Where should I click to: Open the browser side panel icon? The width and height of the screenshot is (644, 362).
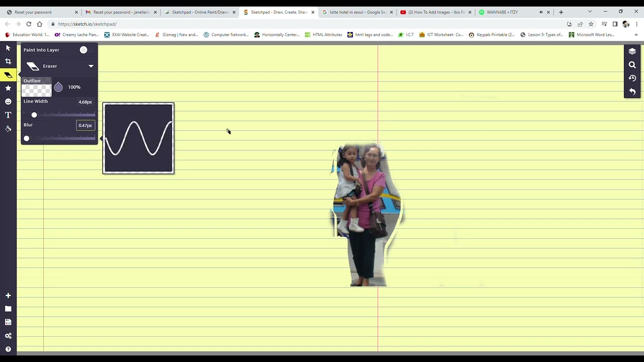(615, 24)
